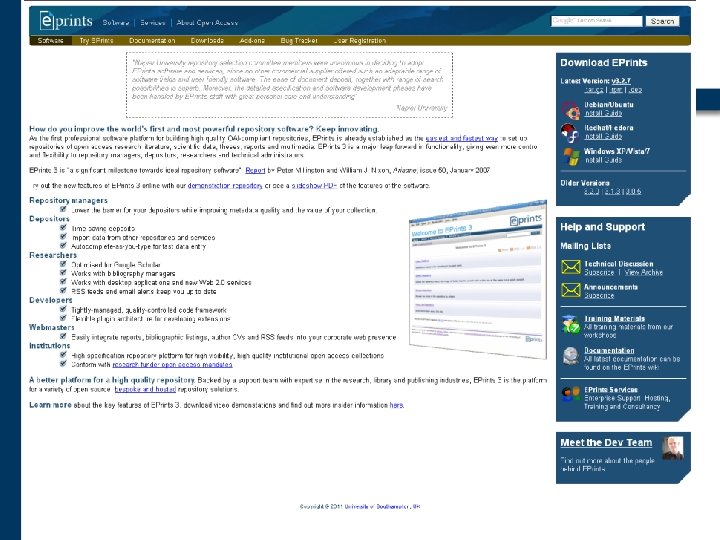Click the Training Materials icon

click(571, 325)
